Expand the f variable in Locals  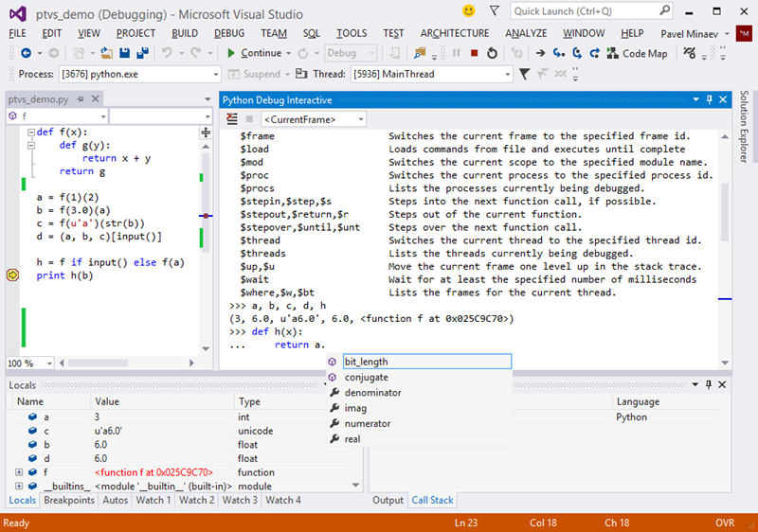18,472
